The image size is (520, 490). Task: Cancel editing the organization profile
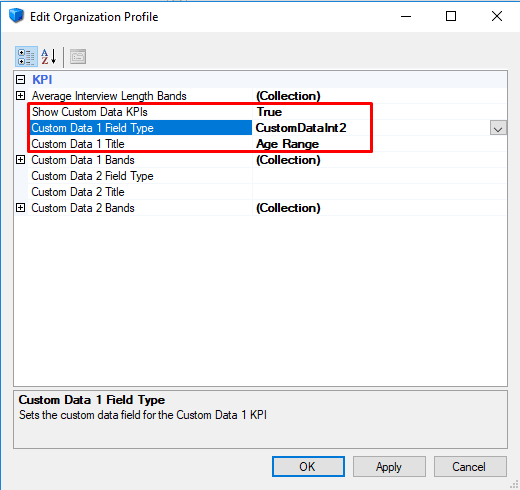click(470, 467)
